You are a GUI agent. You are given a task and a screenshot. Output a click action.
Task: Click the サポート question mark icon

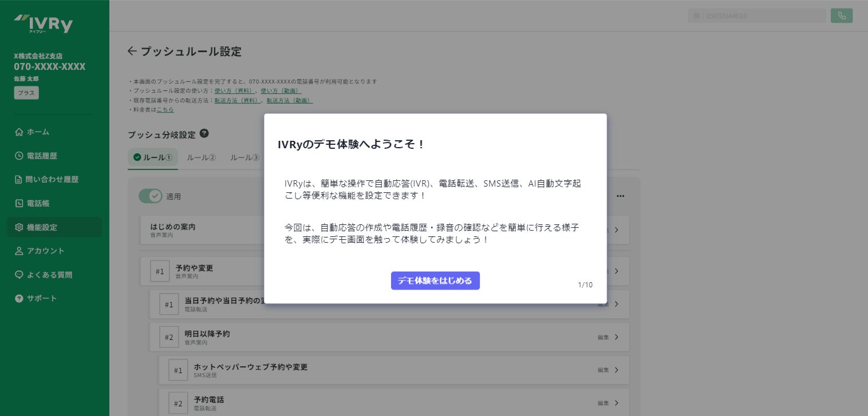point(19,298)
